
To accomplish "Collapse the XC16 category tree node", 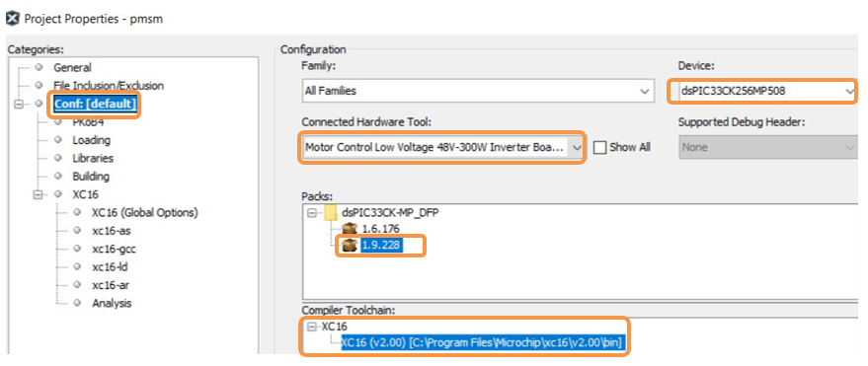I will click(39, 194).
